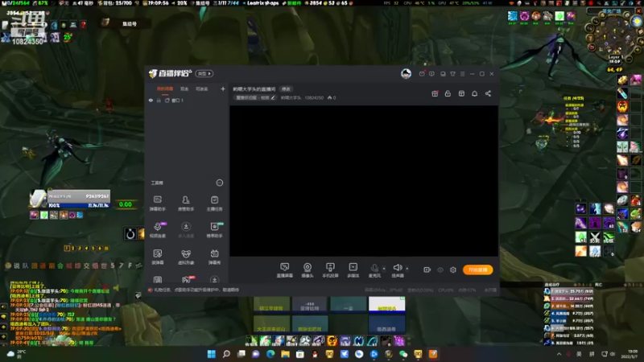Screen dimensions: 644x362
Task: Open the PK tool with red badge
Action: click(186, 279)
